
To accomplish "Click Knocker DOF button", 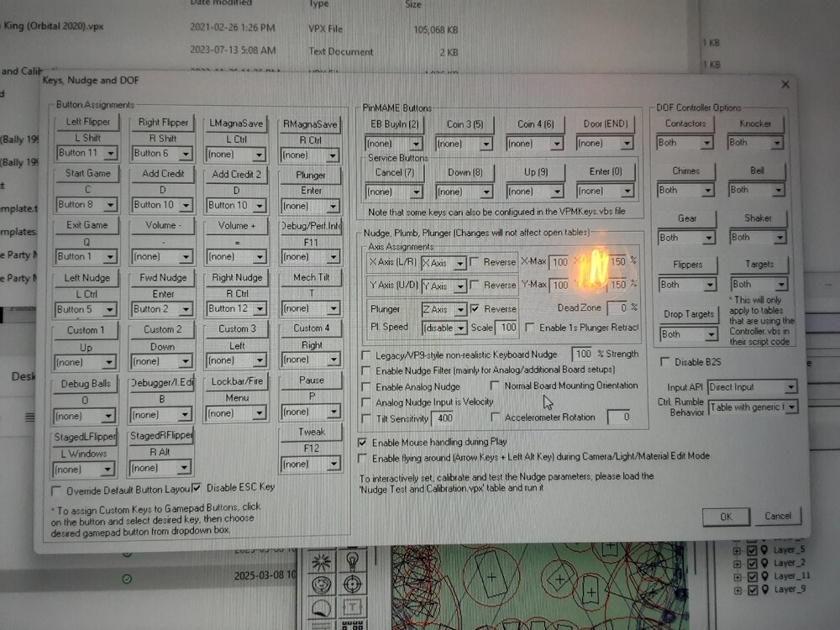I will [x=755, y=123].
